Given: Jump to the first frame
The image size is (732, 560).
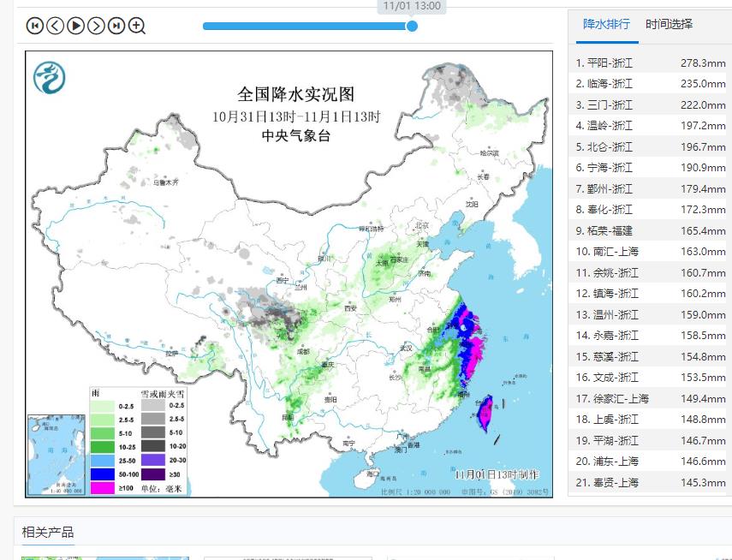Looking at the screenshot, I should pos(34,26).
